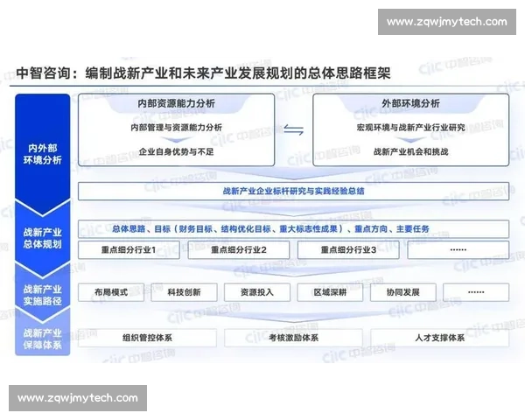The width and height of the screenshot is (525, 420).
Task: Select the 重点细分行业1 box
Action: (129, 250)
